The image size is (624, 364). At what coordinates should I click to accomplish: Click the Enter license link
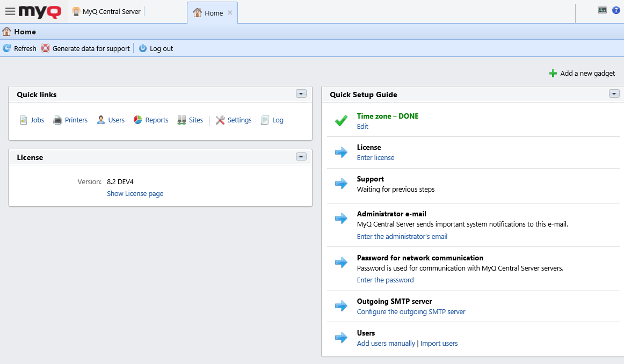[375, 157]
